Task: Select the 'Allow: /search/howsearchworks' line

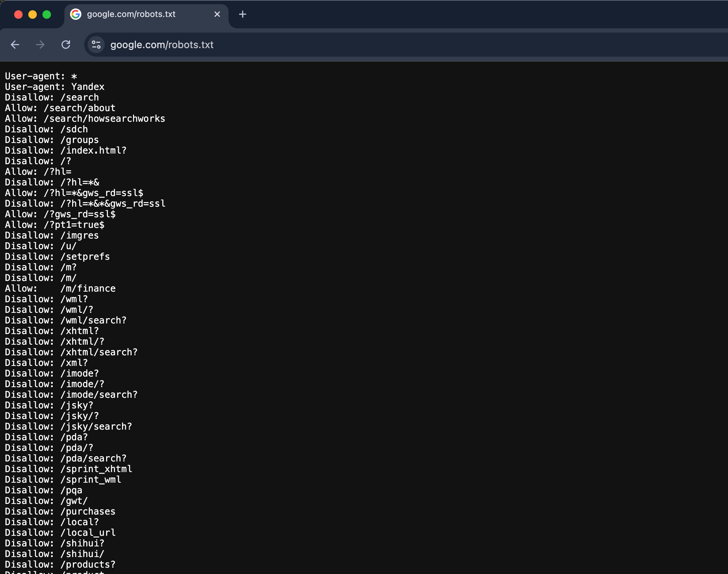Action: (x=85, y=119)
